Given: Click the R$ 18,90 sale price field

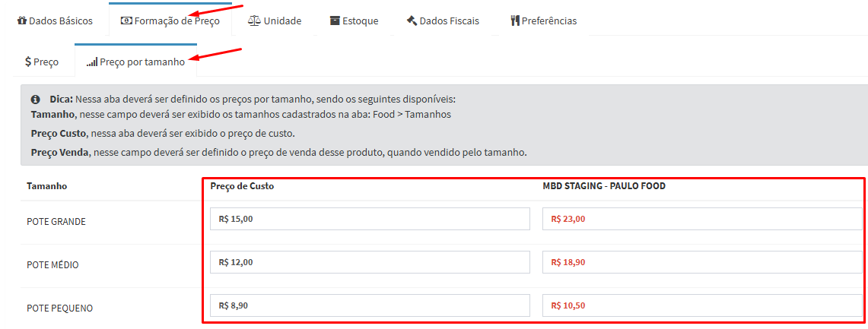Looking at the screenshot, I should click(702, 262).
